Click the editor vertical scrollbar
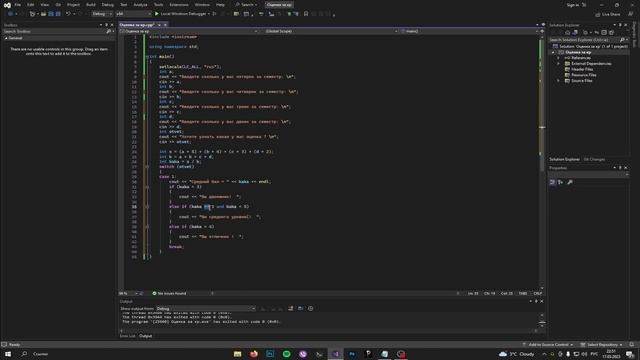The width and height of the screenshot is (640, 360). pyautogui.click(x=542, y=162)
